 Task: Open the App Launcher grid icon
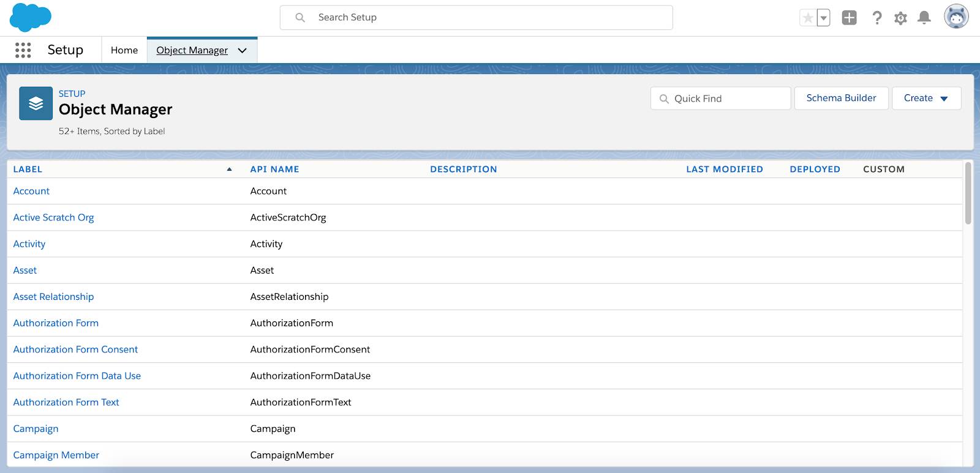pyautogui.click(x=23, y=50)
